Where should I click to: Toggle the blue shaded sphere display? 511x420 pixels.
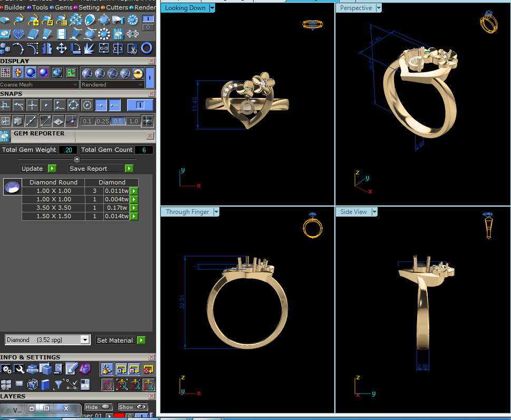tap(31, 73)
